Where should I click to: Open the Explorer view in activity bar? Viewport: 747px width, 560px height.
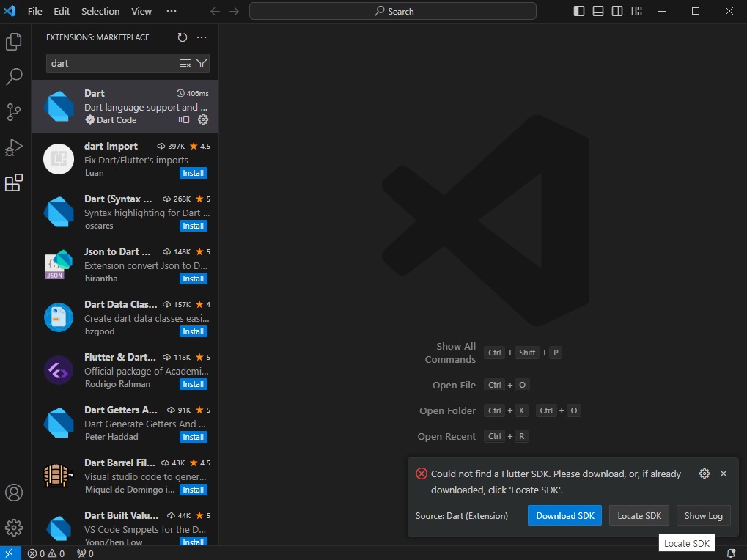[14, 42]
